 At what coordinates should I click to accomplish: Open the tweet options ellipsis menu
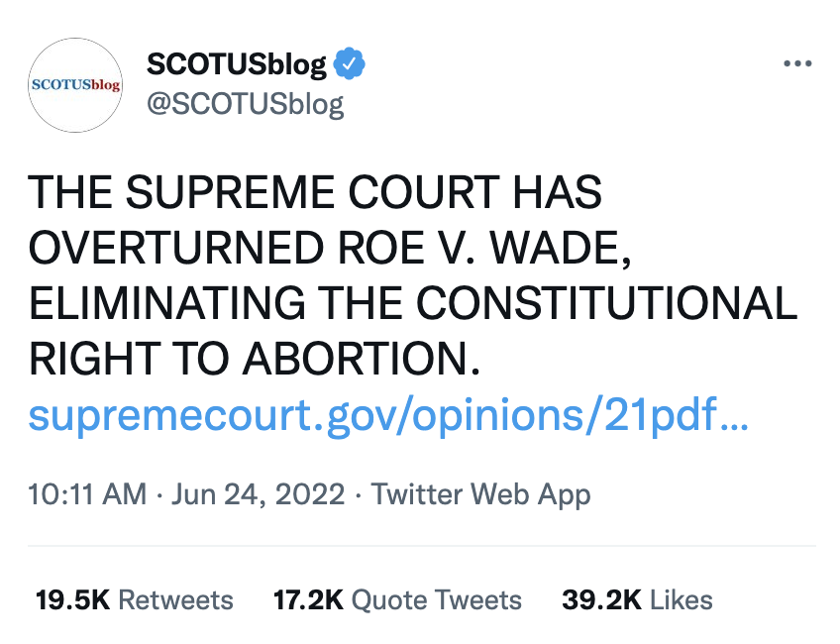(797, 62)
